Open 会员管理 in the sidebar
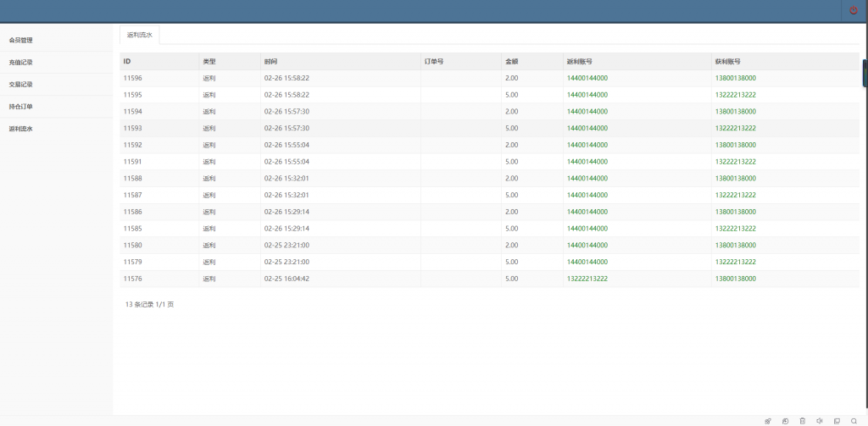 [x=20, y=40]
